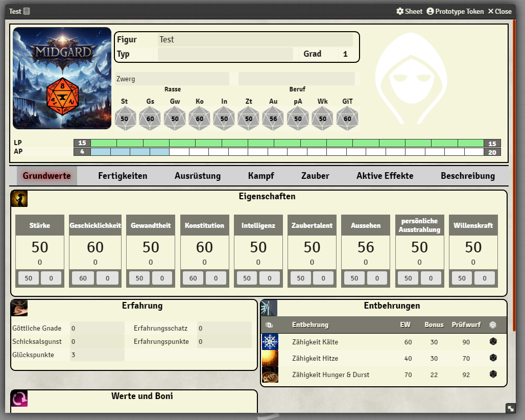The height and width of the screenshot is (420, 525).
Task: Click the St attribute die showing 50
Action: (x=125, y=119)
